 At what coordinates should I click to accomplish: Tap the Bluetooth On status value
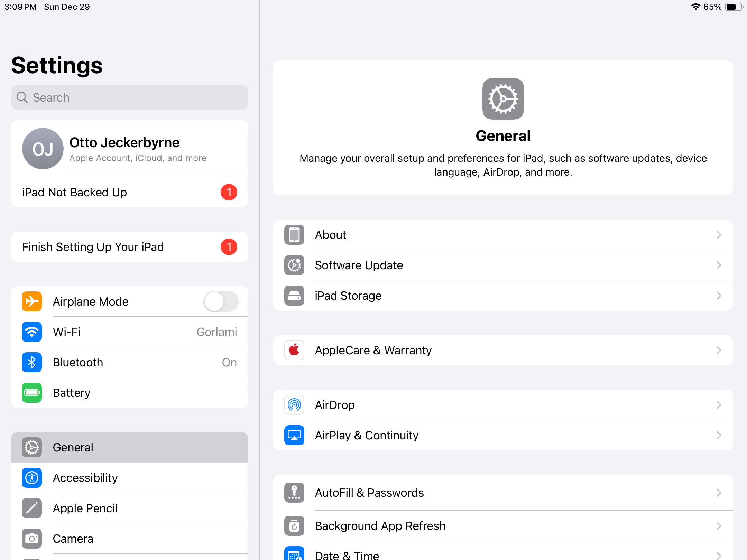229,362
